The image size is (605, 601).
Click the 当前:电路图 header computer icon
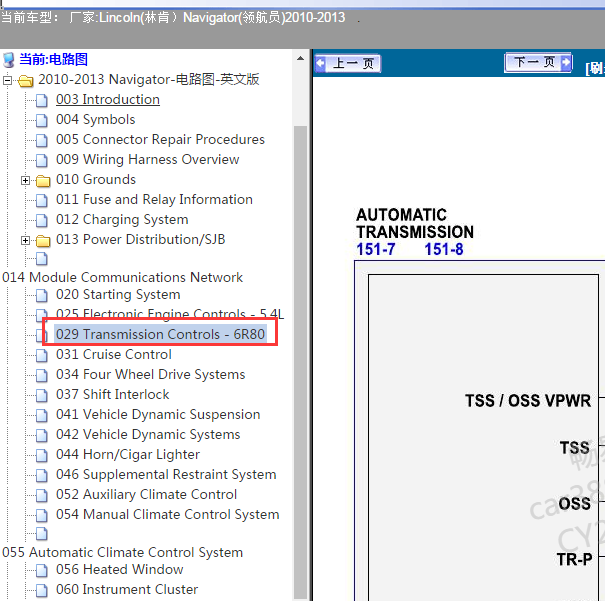coord(8,60)
